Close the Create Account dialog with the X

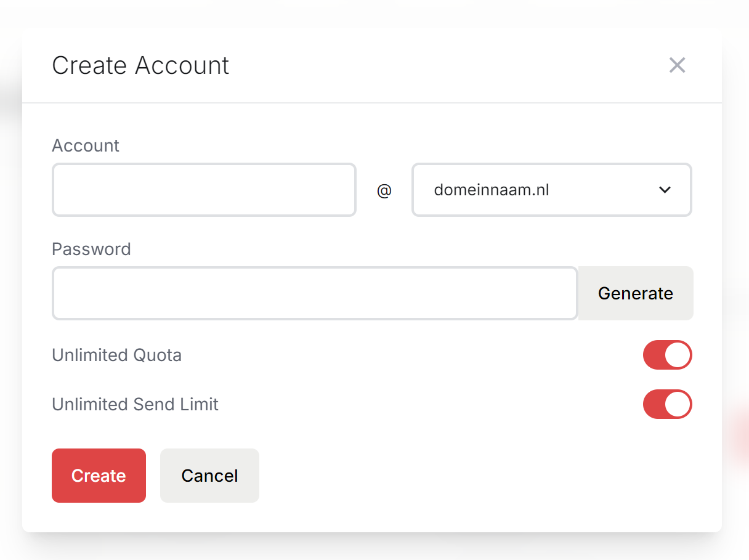677,65
